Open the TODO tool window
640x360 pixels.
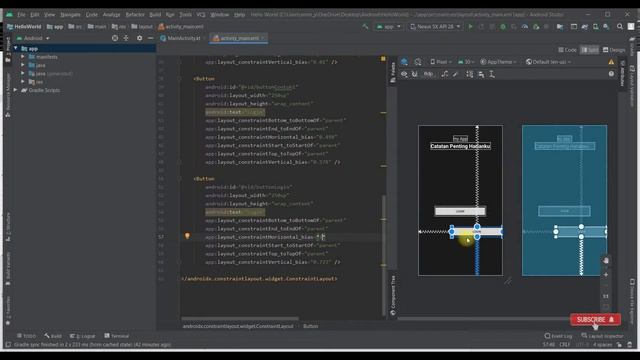[x=27, y=336]
